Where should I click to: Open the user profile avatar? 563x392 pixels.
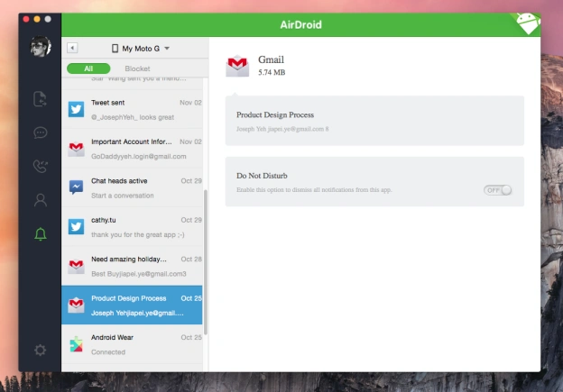(41, 46)
